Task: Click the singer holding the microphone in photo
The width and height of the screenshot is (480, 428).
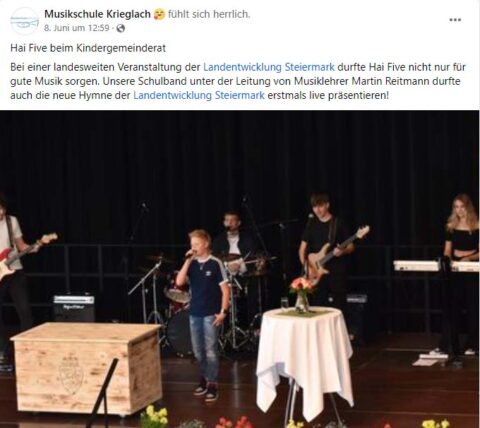Action: [x=204, y=313]
